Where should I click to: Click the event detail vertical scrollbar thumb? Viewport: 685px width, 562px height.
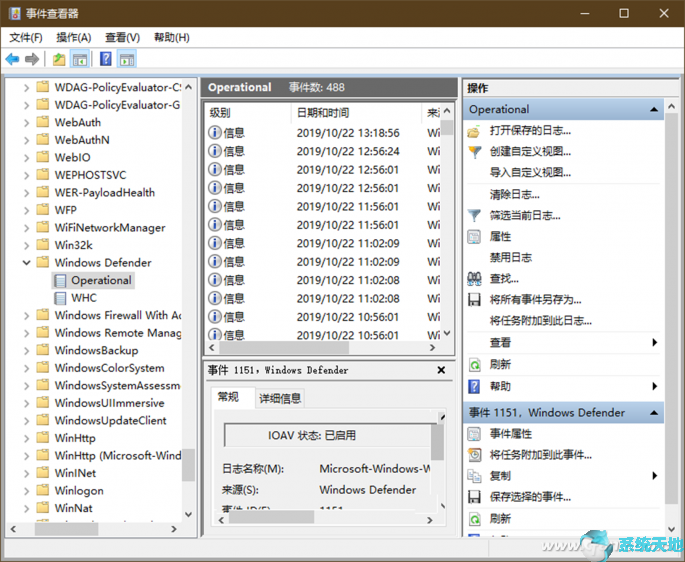point(437,442)
